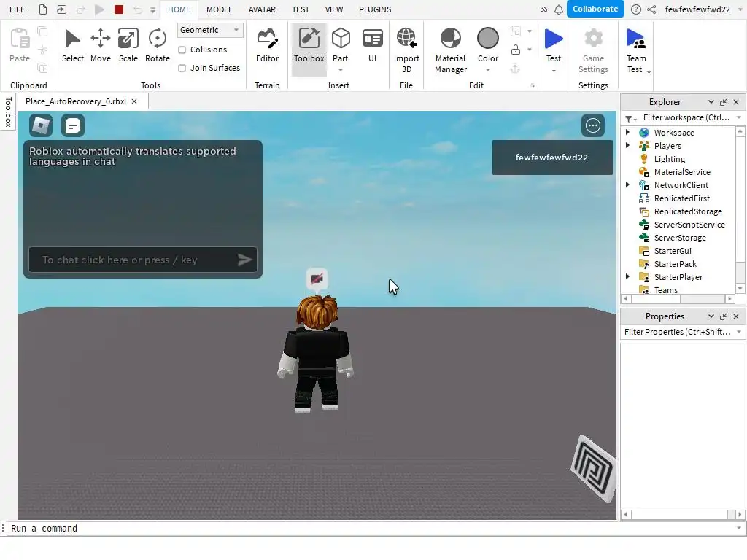747x560 pixels.
Task: Enable the Join Surfaces checkbox
Action: click(x=182, y=68)
